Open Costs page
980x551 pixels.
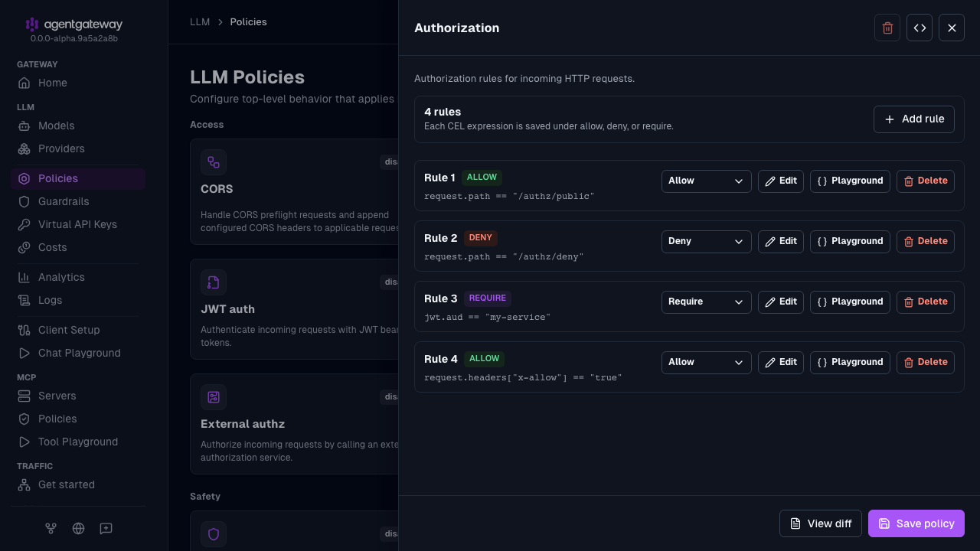78,247
